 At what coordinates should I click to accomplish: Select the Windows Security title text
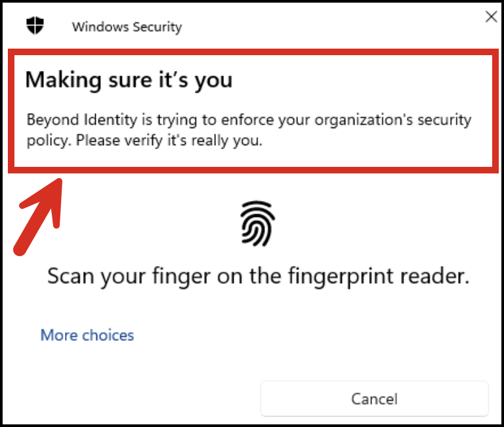tap(127, 27)
